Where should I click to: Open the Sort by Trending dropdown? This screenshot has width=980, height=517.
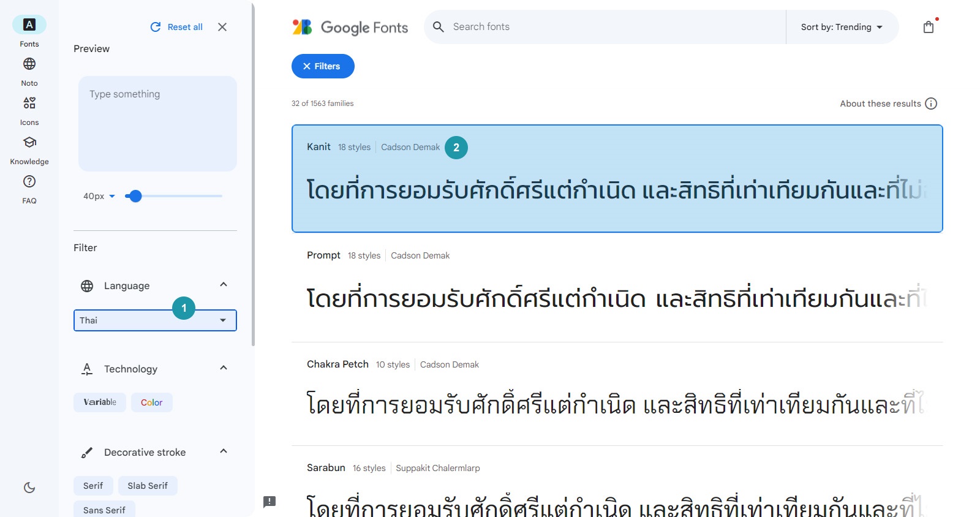[842, 27]
